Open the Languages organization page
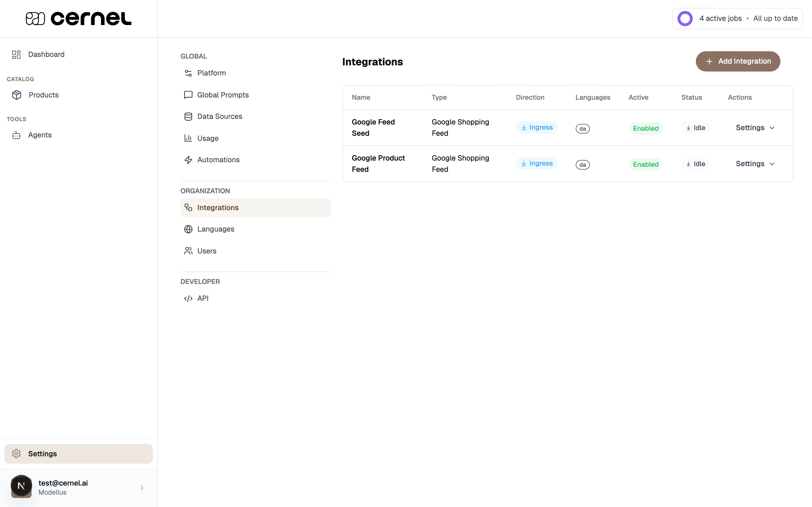 point(216,229)
